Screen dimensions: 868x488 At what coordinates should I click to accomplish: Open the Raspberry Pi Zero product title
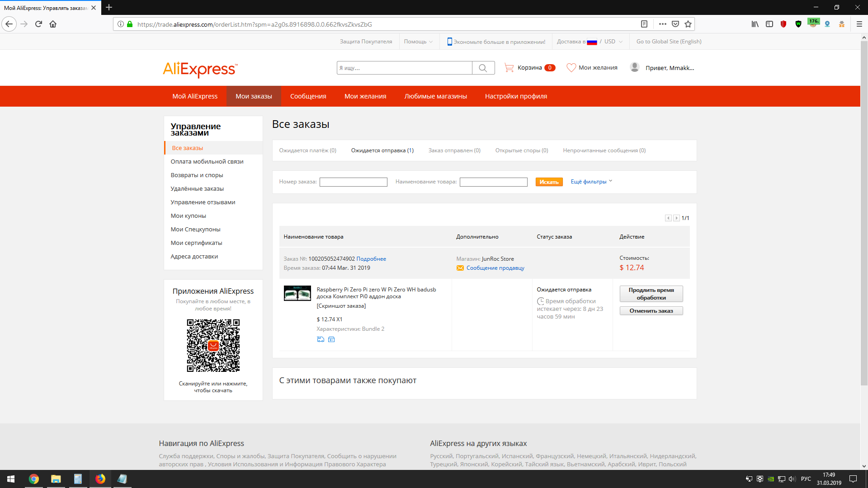[x=376, y=293]
